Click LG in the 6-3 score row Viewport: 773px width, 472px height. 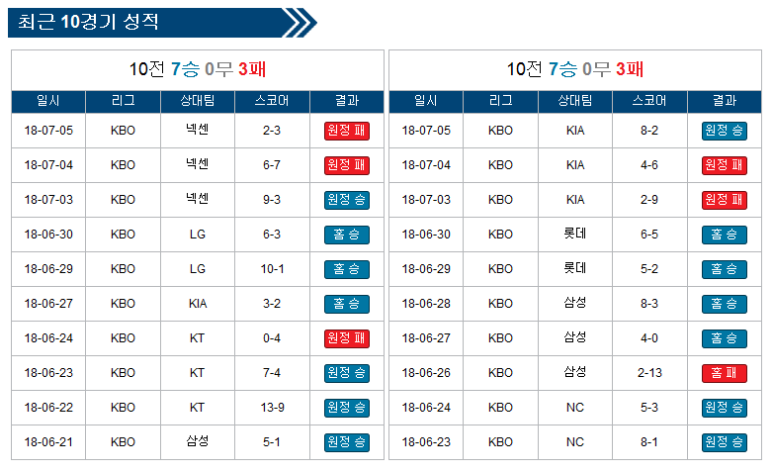[197, 234]
